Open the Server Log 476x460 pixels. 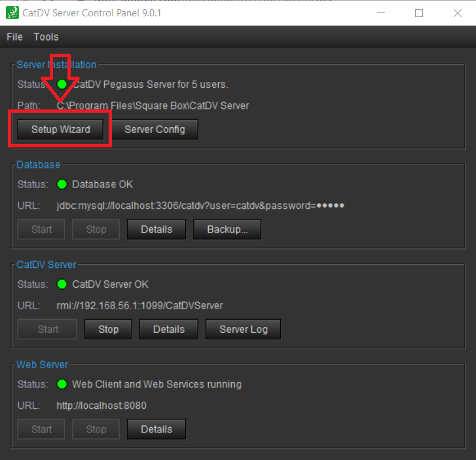point(243,329)
